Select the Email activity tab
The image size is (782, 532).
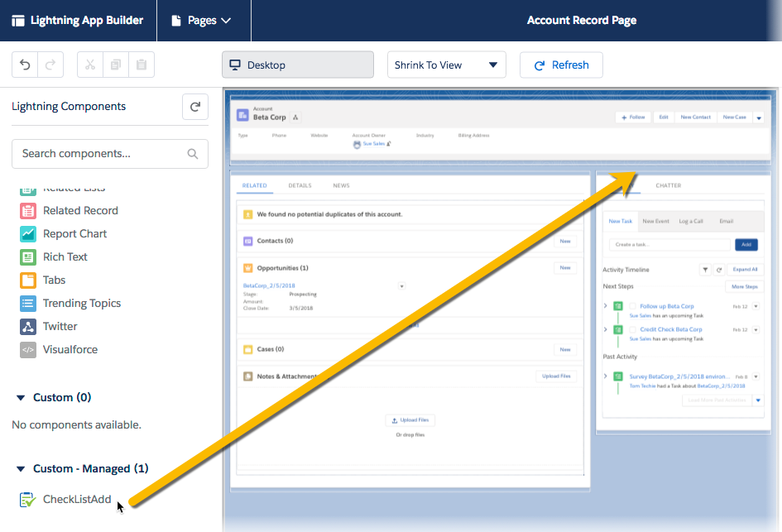(x=727, y=222)
